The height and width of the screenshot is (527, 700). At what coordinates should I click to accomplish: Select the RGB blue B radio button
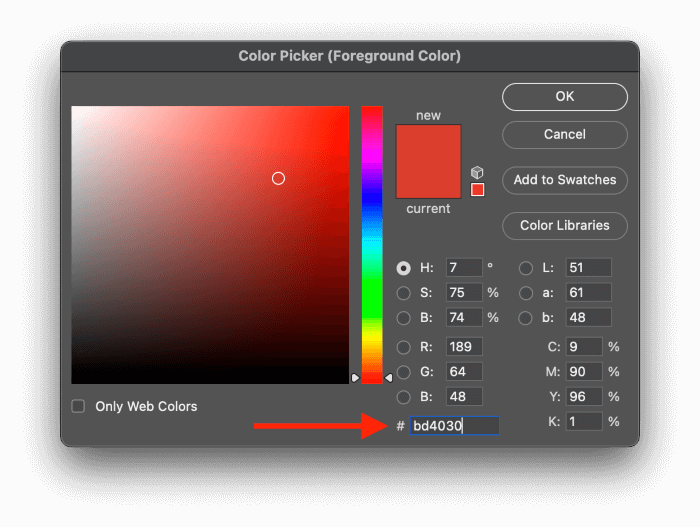click(x=404, y=397)
